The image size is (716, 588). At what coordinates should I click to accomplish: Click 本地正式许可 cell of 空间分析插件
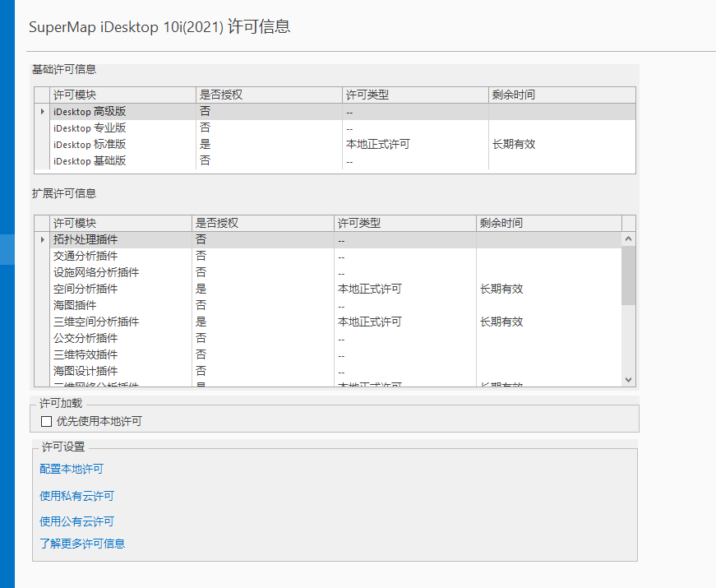tap(405, 289)
